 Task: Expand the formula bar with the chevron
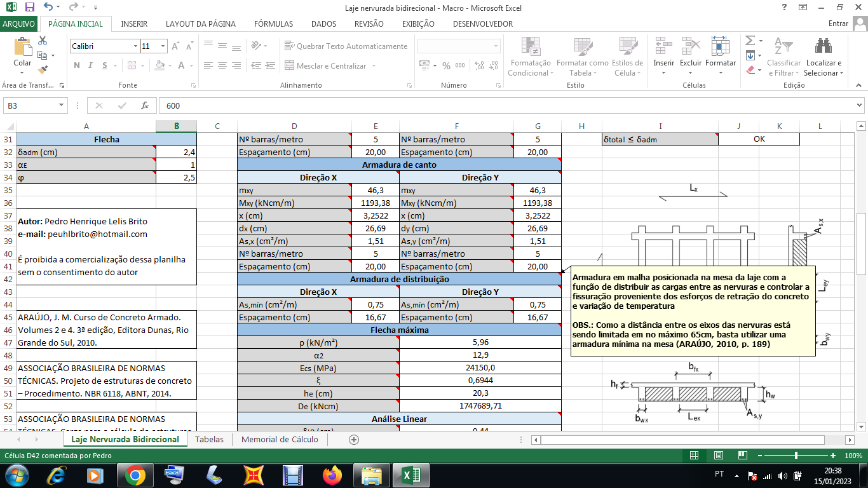(x=859, y=105)
